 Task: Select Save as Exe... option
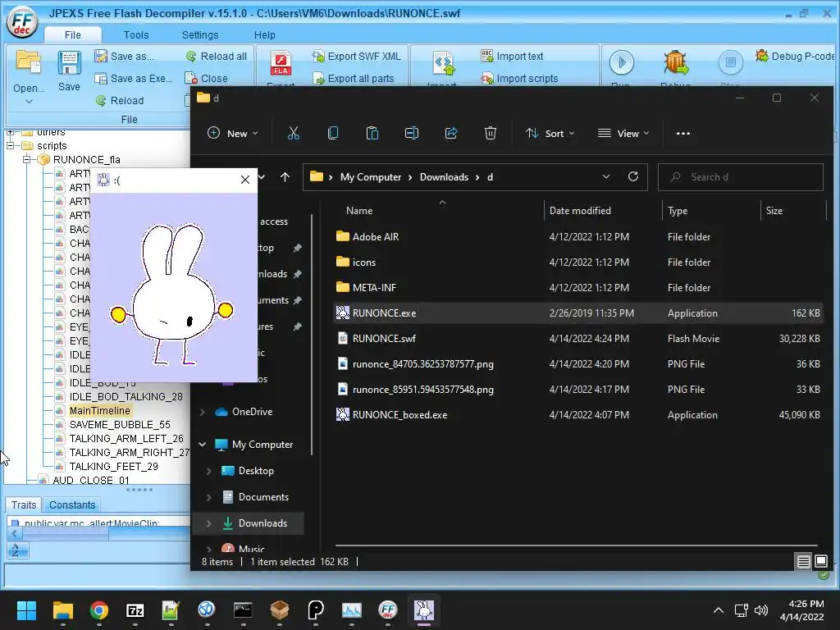point(134,78)
